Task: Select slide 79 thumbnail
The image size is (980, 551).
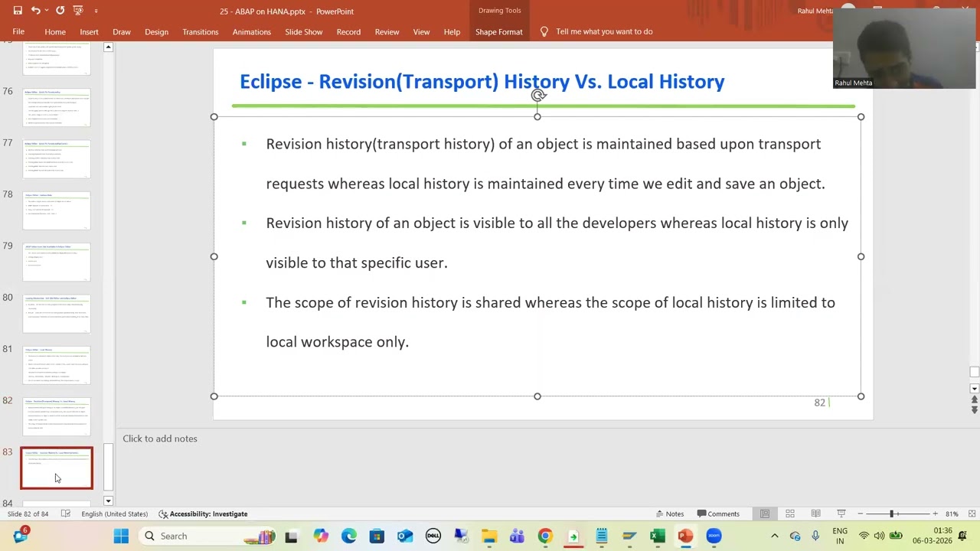Action: point(57,262)
